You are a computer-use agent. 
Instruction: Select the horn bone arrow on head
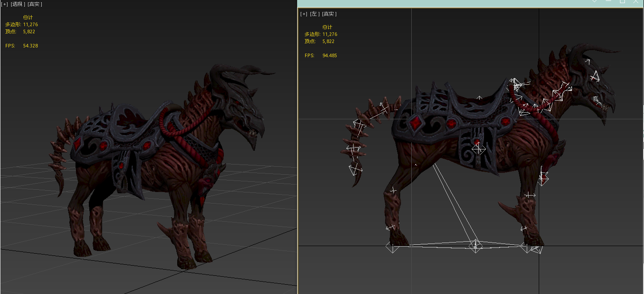point(587,62)
